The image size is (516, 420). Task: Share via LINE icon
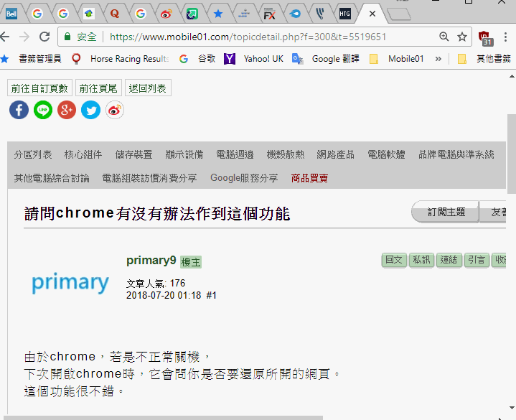43,110
